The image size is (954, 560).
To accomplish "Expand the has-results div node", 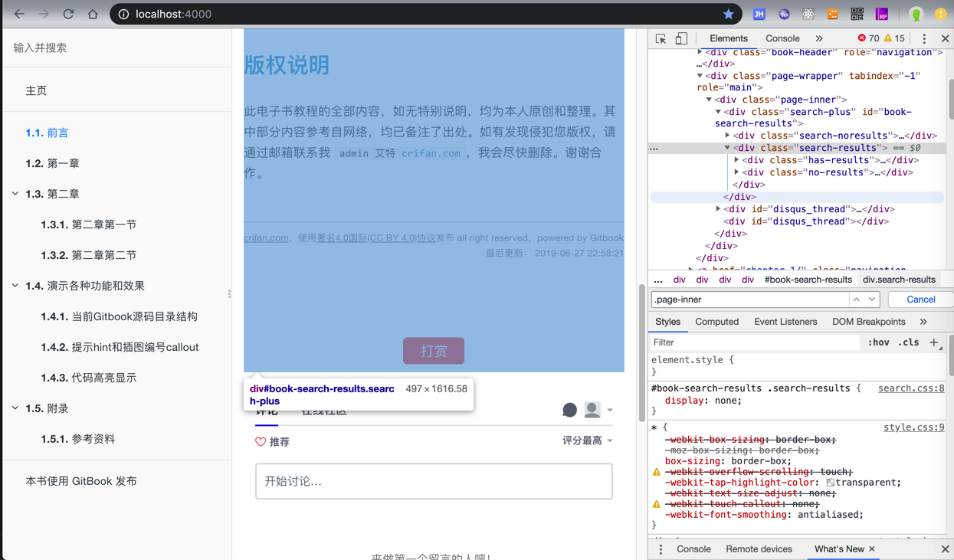I will pyautogui.click(x=737, y=160).
